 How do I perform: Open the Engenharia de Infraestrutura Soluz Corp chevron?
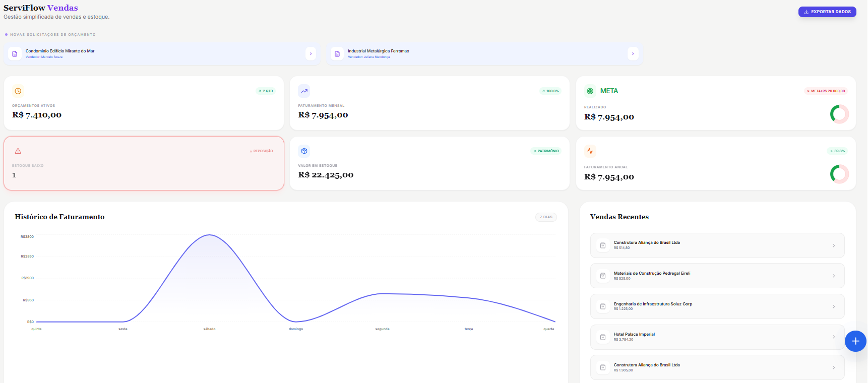834,306
